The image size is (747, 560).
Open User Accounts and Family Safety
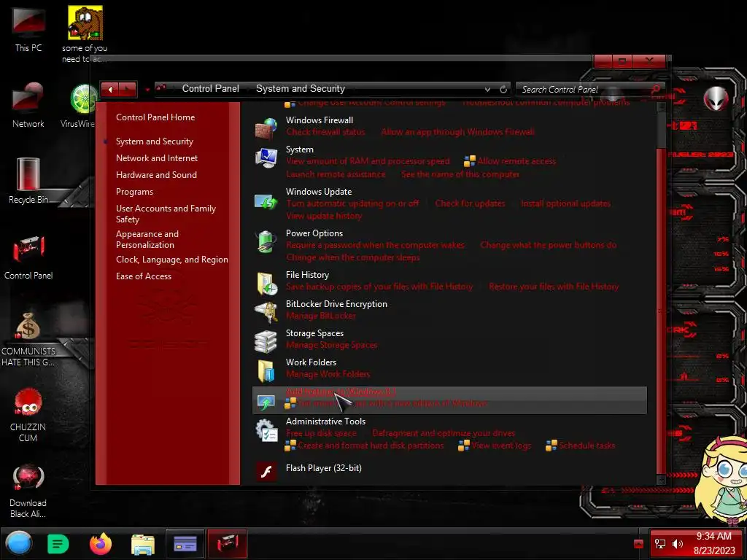[166, 214]
